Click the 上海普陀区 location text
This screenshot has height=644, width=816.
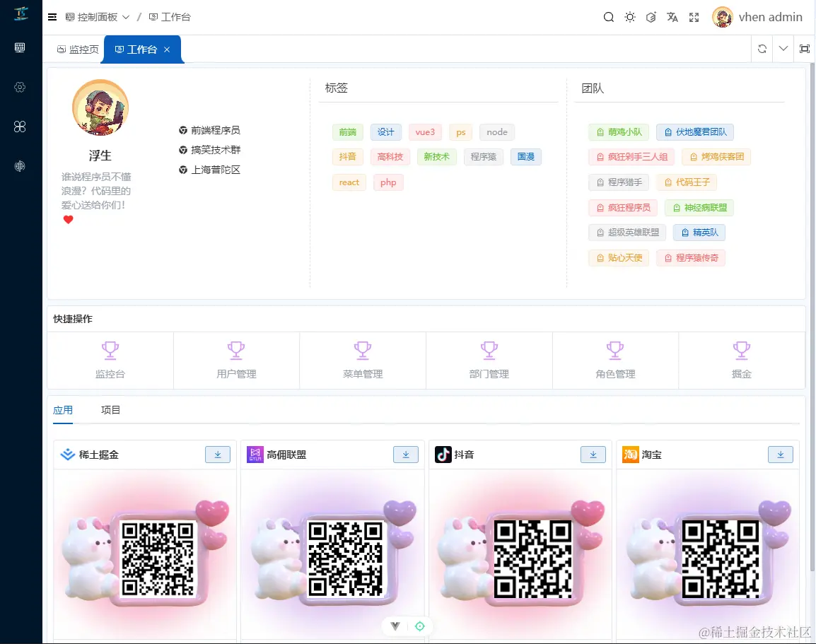coord(216,170)
